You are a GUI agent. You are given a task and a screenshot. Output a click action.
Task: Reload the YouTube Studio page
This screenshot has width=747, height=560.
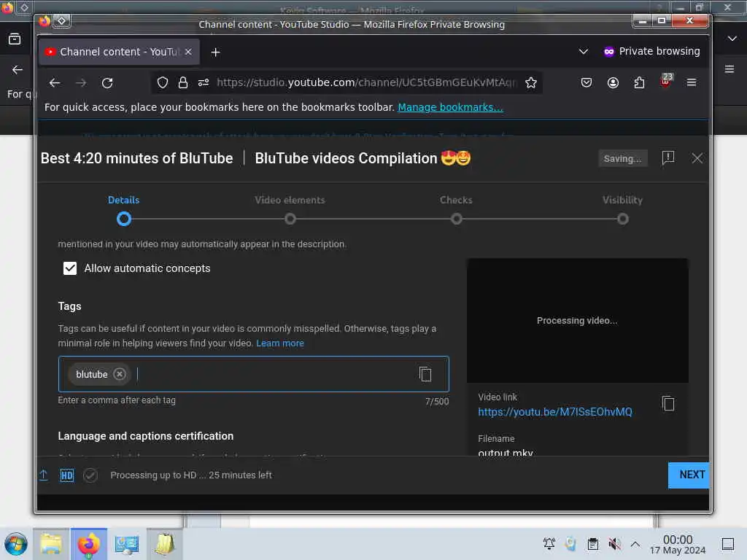pos(107,83)
